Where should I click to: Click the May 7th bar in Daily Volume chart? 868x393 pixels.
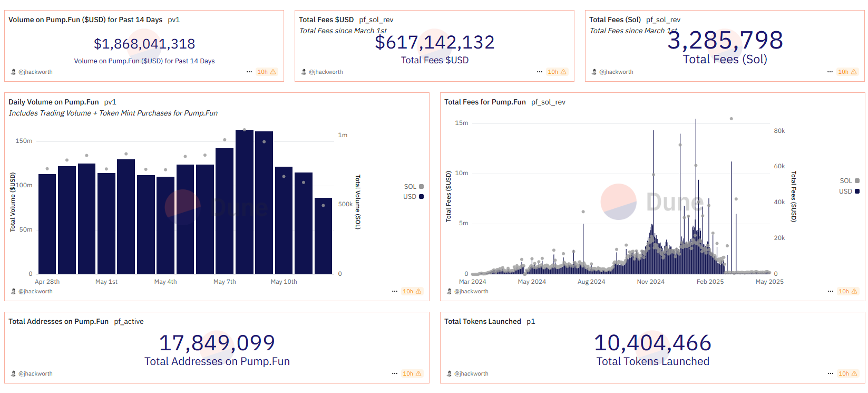225,211
